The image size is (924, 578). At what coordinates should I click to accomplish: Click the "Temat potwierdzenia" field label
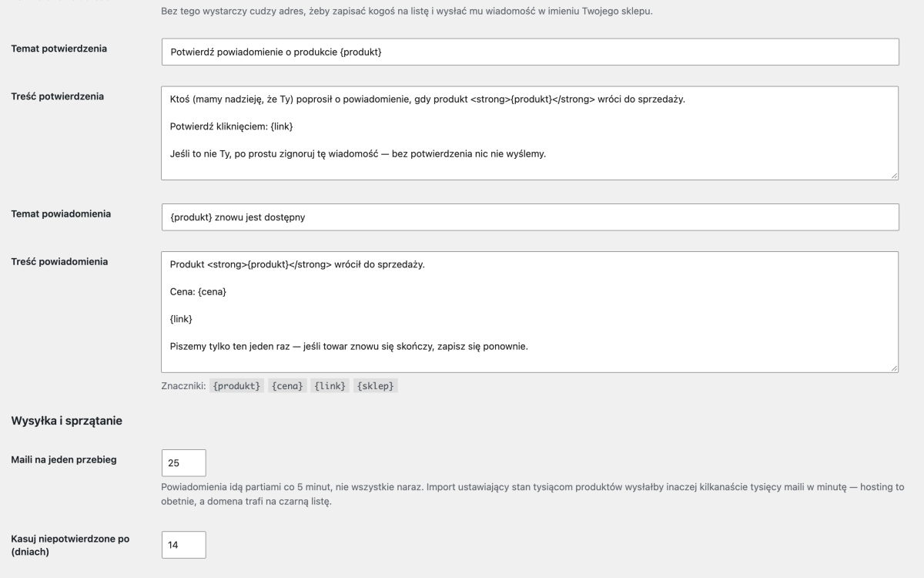59,49
